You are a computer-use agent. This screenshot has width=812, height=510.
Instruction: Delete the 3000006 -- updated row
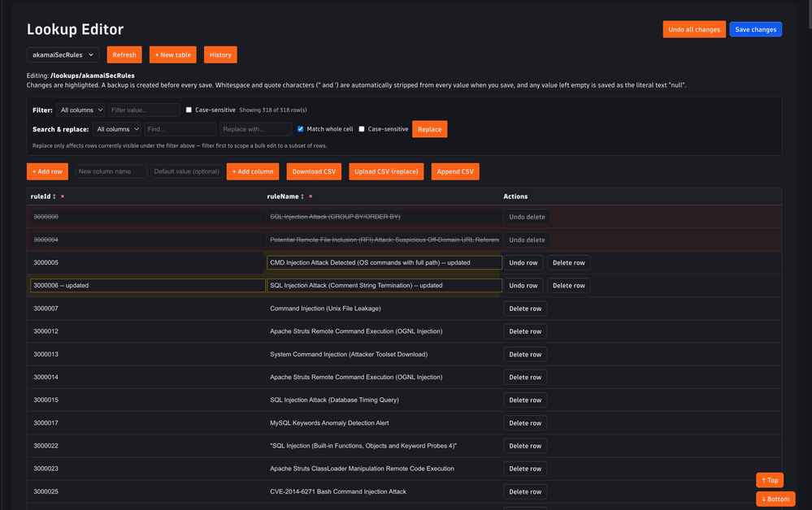569,286
